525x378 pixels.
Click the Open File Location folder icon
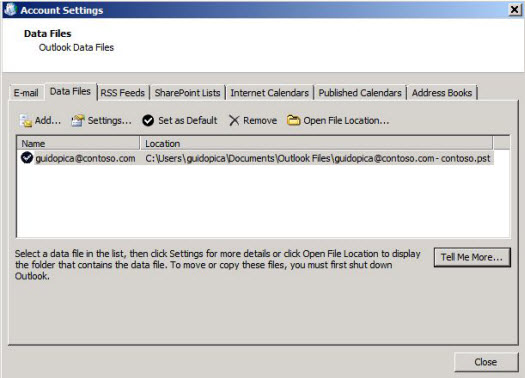pos(294,120)
